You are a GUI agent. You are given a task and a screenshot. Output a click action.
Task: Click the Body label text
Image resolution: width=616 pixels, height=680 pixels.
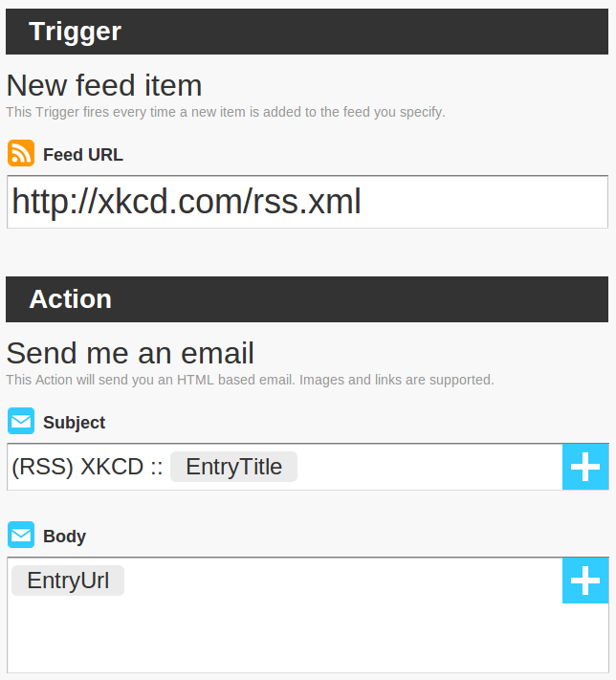tap(65, 537)
